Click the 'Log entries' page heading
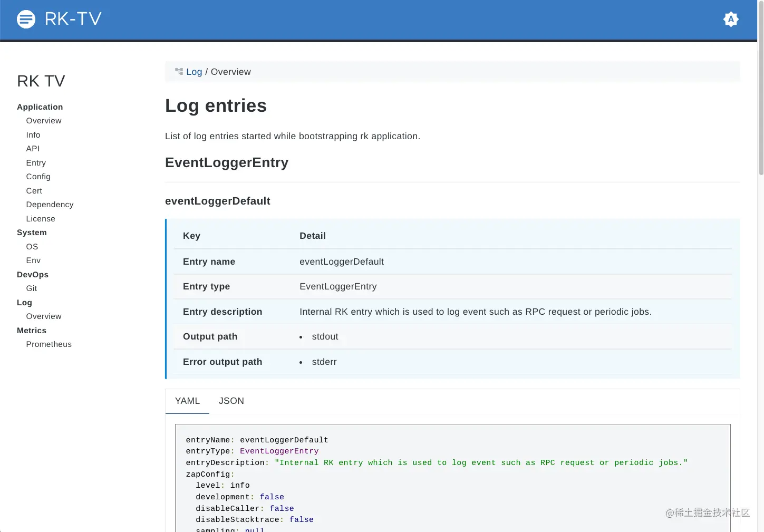The width and height of the screenshot is (764, 532). [216, 106]
